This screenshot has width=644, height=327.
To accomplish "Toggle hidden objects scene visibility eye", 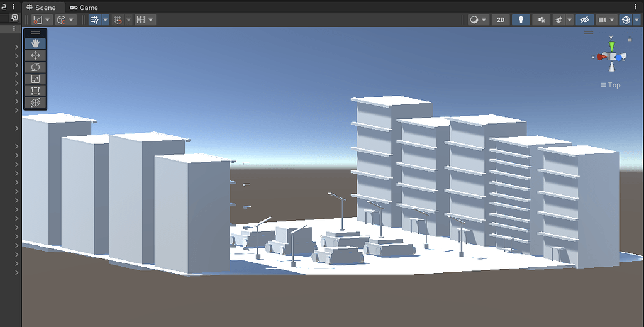I will pyautogui.click(x=584, y=19).
